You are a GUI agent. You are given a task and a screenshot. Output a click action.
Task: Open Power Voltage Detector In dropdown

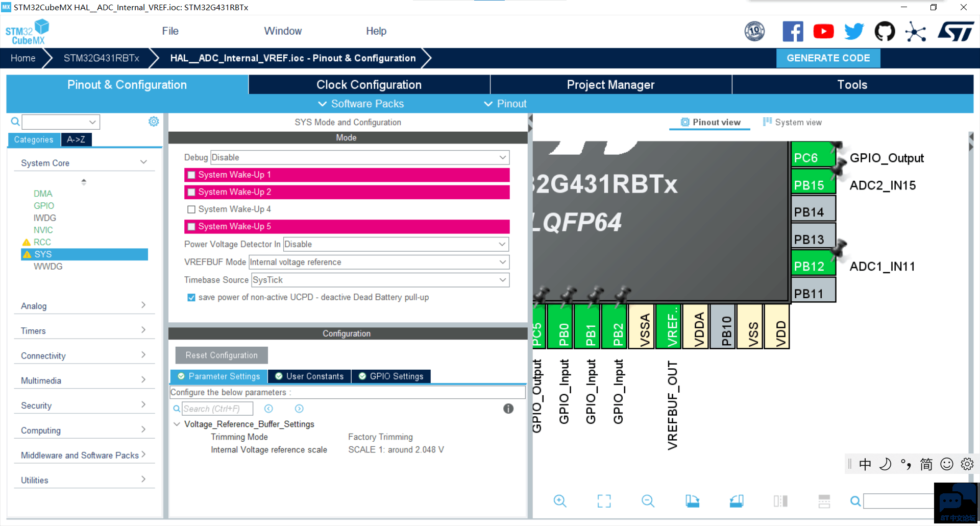(396, 244)
